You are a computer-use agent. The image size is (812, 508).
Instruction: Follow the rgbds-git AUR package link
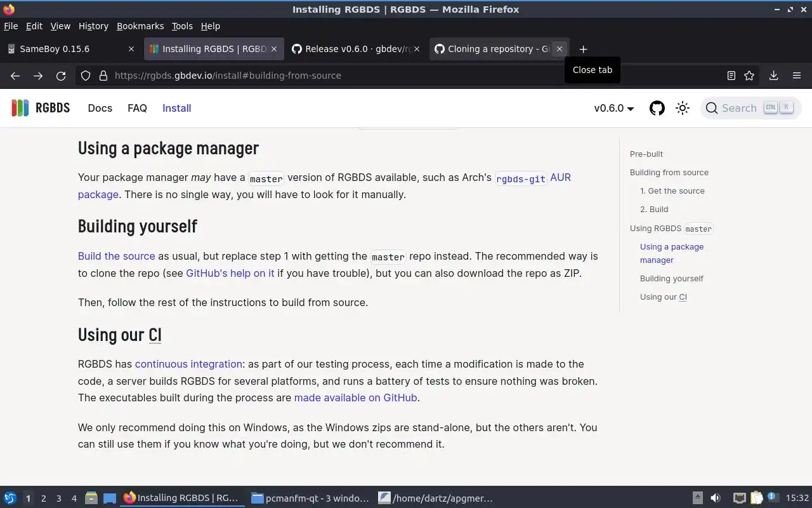[533, 178]
